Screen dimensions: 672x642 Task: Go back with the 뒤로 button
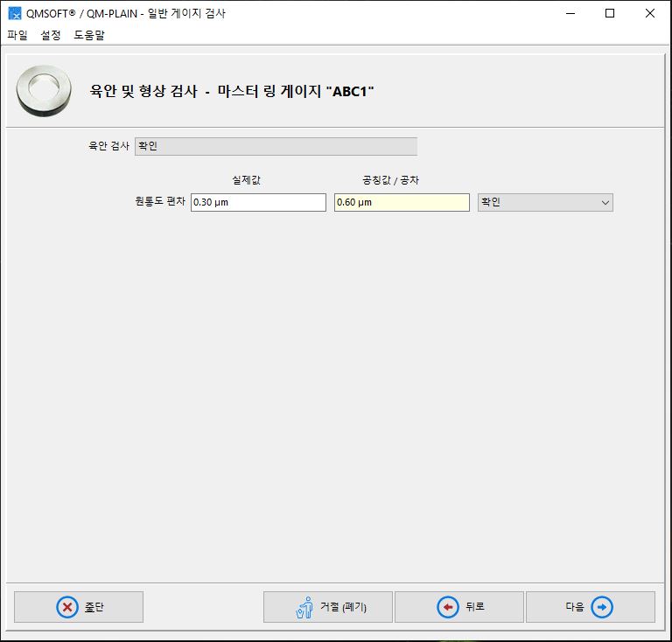coord(459,607)
